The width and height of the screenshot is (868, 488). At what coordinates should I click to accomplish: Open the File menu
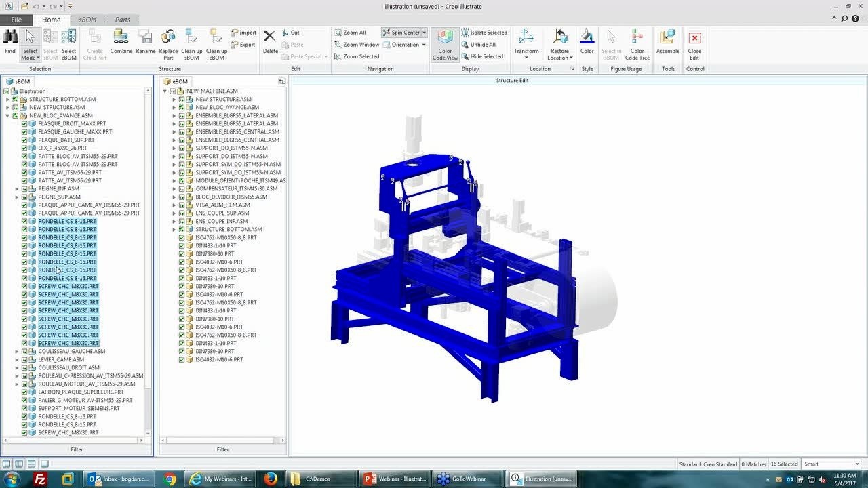point(16,20)
